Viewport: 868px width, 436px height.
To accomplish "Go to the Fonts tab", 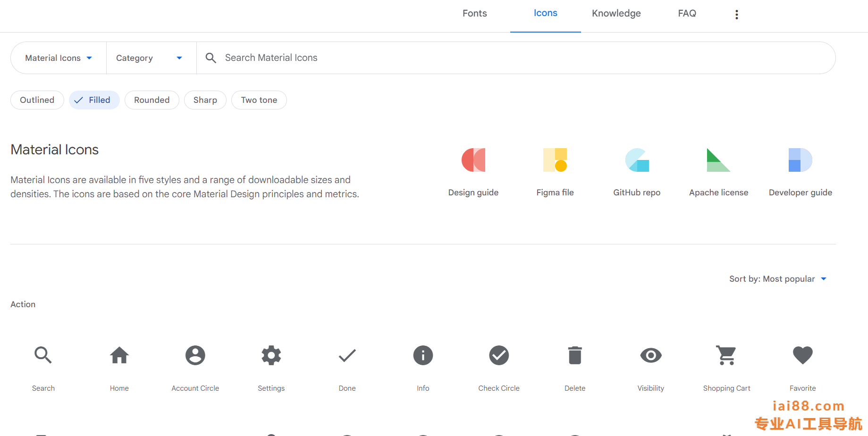I will [475, 13].
